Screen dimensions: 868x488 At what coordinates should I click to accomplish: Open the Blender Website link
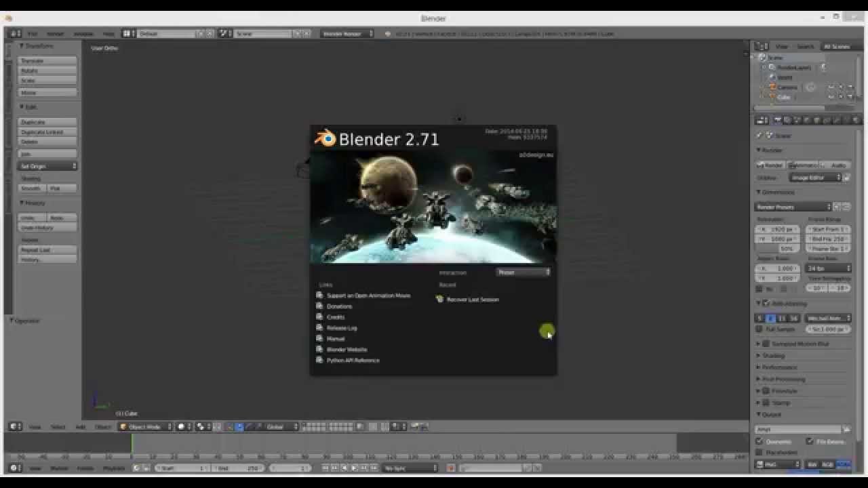click(347, 350)
